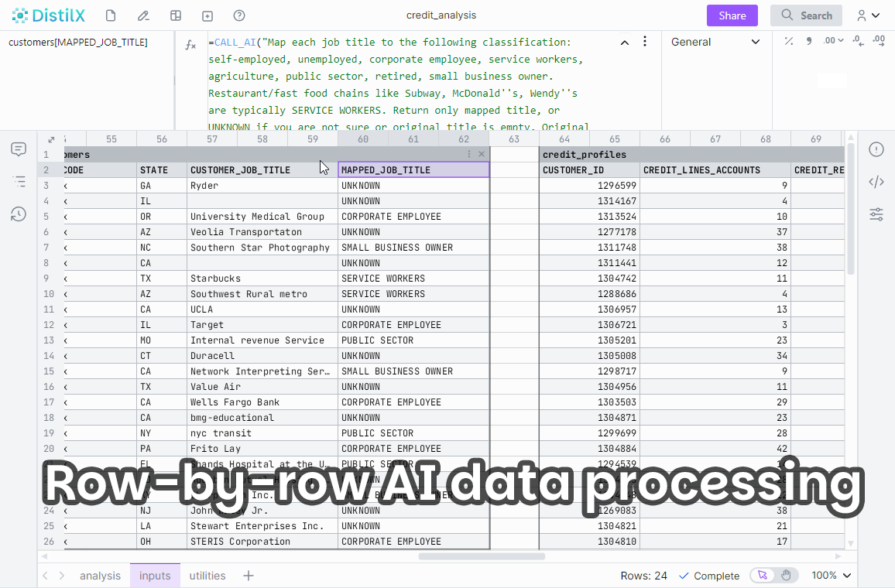
Task: Open the code view panel icon
Action: 876,182
